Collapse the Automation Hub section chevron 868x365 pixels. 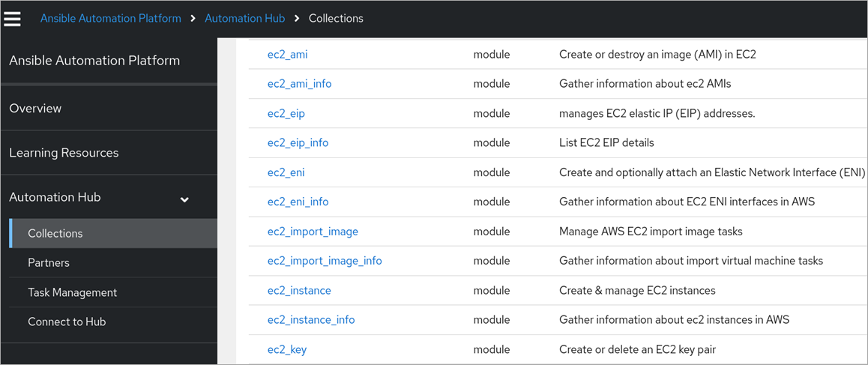click(184, 199)
